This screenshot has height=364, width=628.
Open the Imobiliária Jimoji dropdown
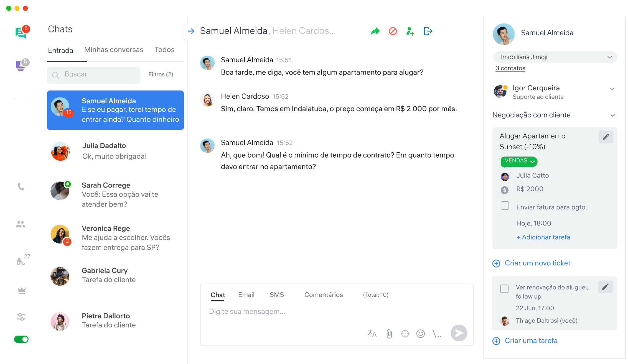click(555, 57)
